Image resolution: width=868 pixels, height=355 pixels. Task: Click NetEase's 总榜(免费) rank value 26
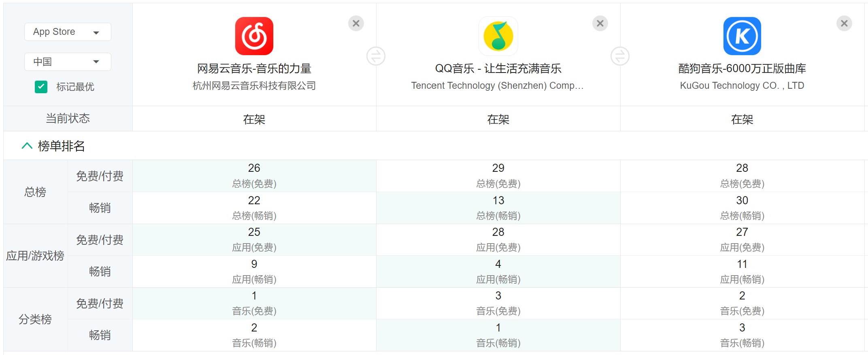[254, 168]
